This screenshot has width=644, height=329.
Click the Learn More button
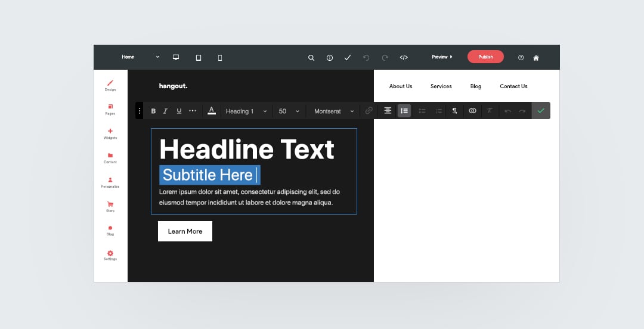click(185, 231)
